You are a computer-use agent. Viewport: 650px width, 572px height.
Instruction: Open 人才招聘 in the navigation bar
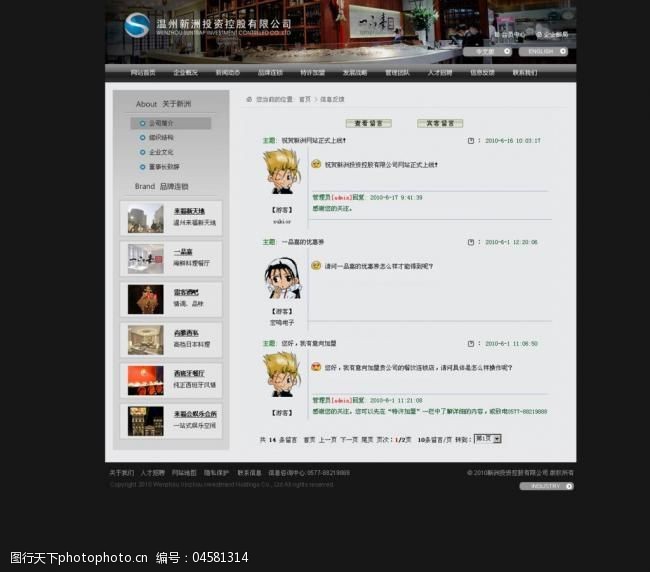point(440,73)
